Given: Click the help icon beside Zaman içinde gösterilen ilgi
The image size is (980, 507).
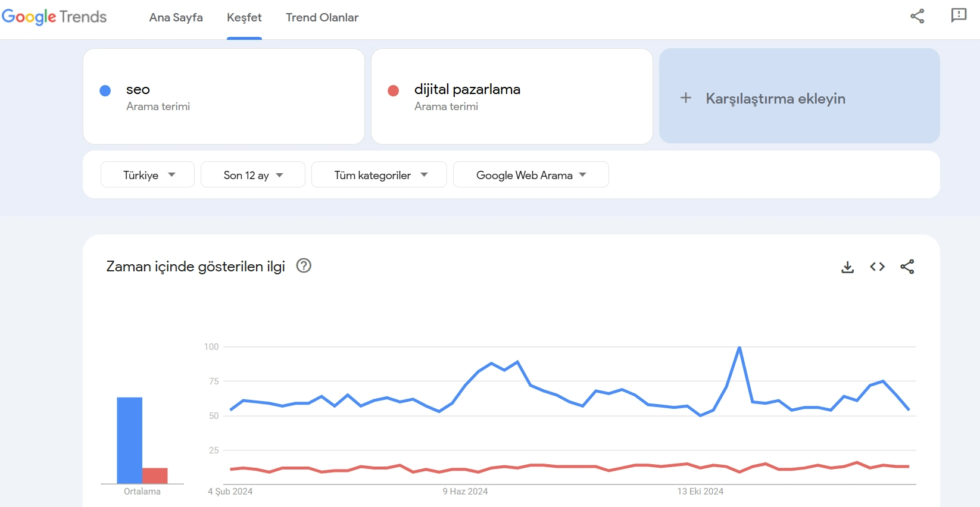Looking at the screenshot, I should [304, 265].
